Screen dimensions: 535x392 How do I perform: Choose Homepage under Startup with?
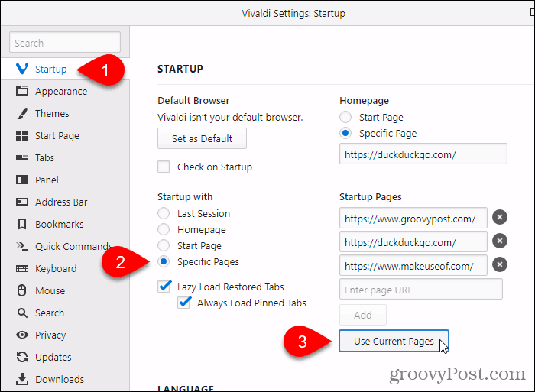(x=164, y=229)
